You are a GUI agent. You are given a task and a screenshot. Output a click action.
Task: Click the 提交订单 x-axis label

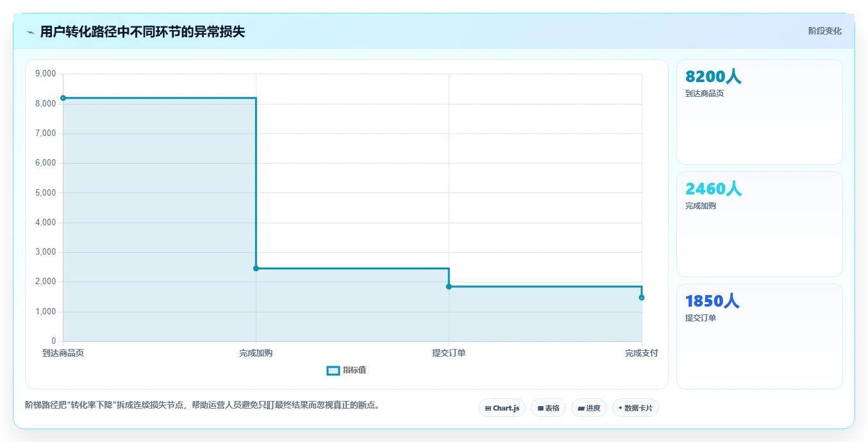pos(449,353)
